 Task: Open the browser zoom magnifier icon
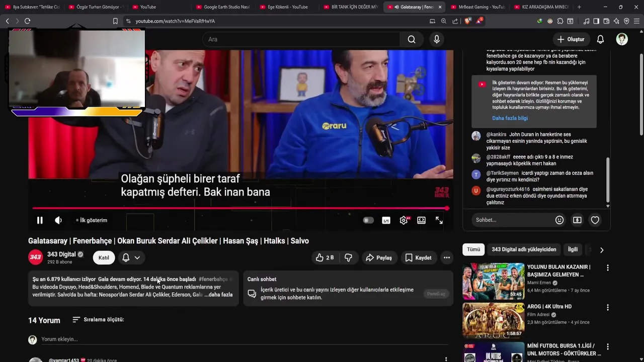(444, 21)
